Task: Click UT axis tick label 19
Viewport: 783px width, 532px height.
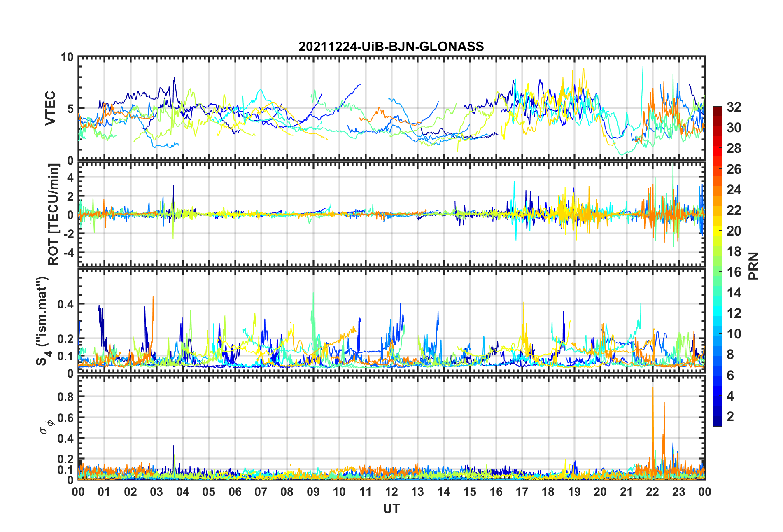Action: 574,492
